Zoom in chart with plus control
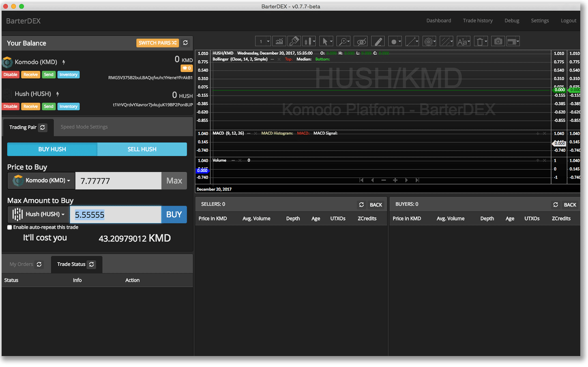This screenshot has height=367, width=588. (395, 180)
